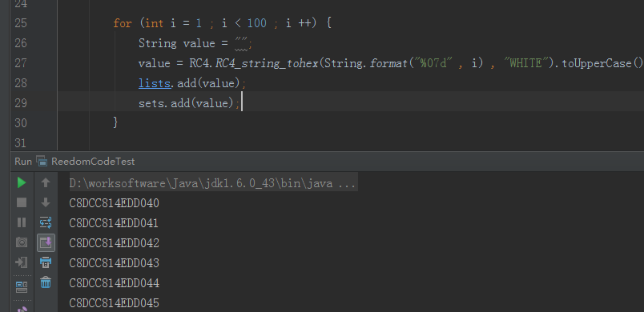Click gutter line number 31
This screenshot has height=312, width=644.
(21, 143)
